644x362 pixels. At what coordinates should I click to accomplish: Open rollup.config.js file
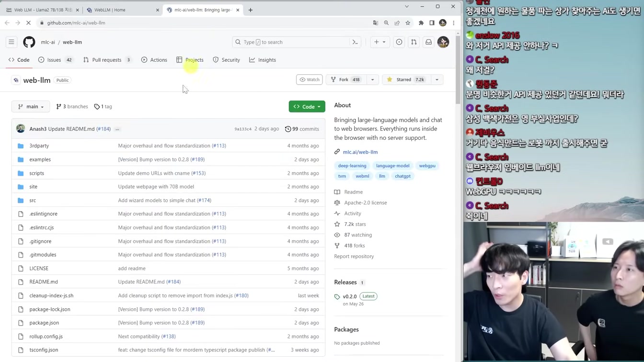(46, 337)
